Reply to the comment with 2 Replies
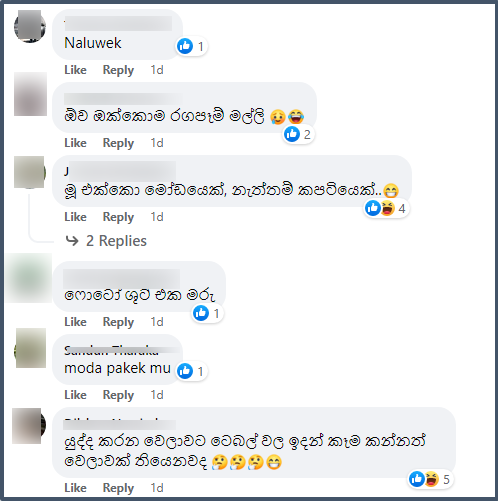This screenshot has height=501, width=498. click(118, 217)
